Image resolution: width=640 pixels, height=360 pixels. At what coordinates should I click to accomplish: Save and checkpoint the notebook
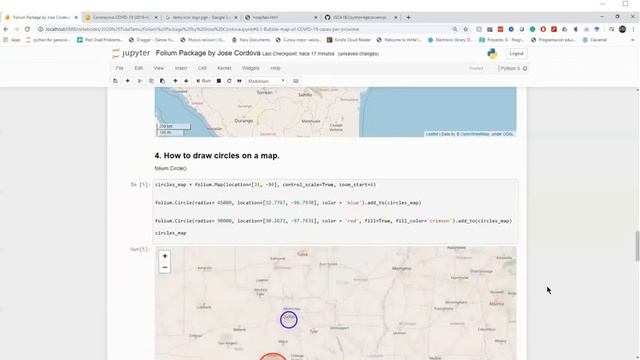point(116,81)
